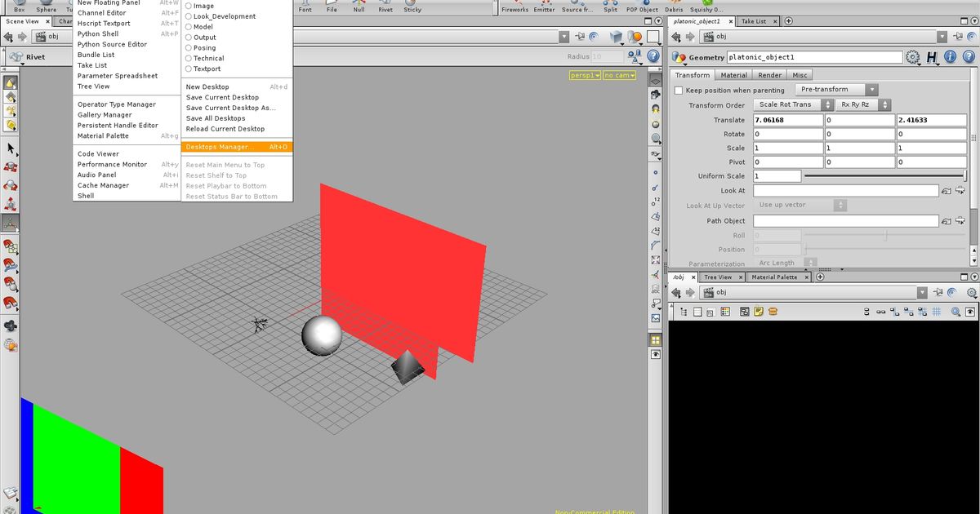Select the Posing desktop radio button
The image size is (980, 514).
[189, 48]
